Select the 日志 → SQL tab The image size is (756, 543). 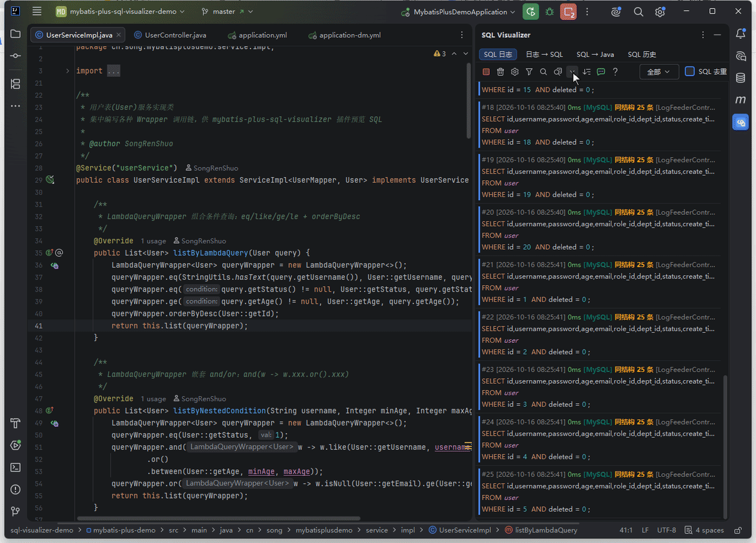pos(544,54)
